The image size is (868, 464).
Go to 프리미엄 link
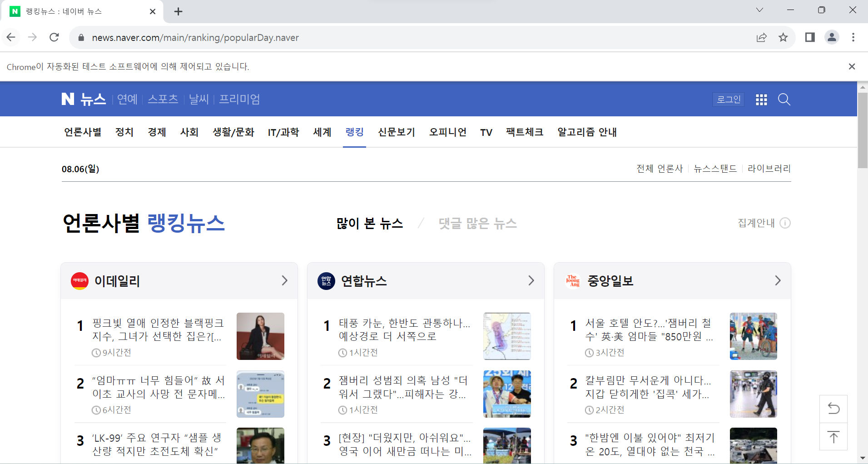tap(239, 99)
